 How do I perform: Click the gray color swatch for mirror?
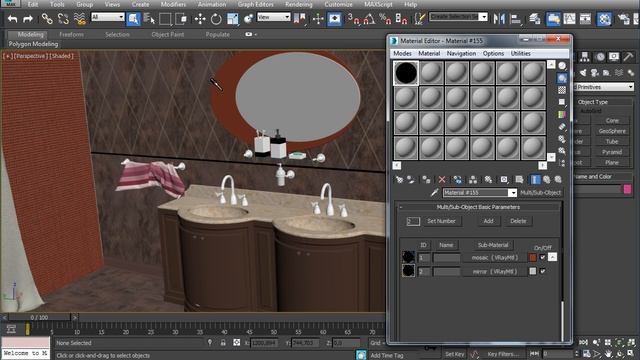pyautogui.click(x=533, y=271)
